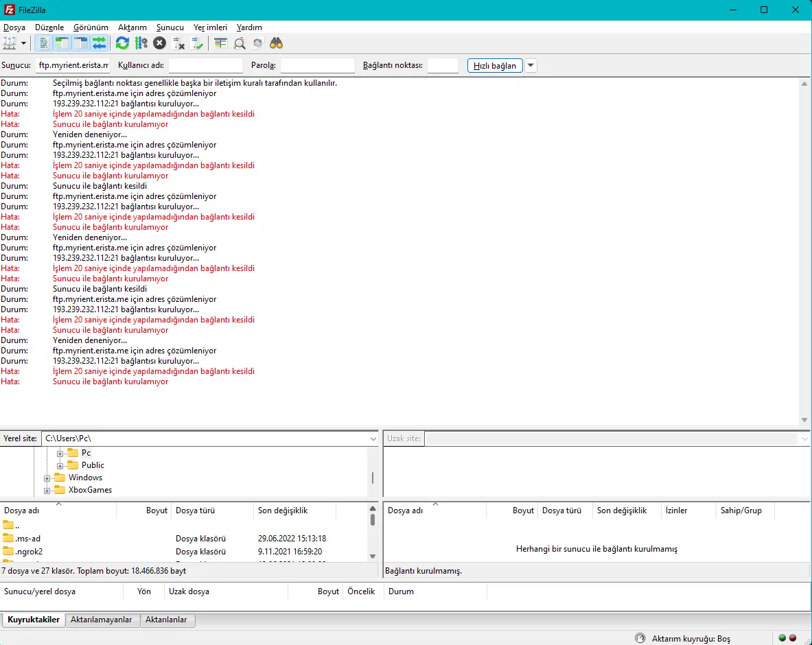
Task: Open the Dosya menu
Action: point(14,27)
